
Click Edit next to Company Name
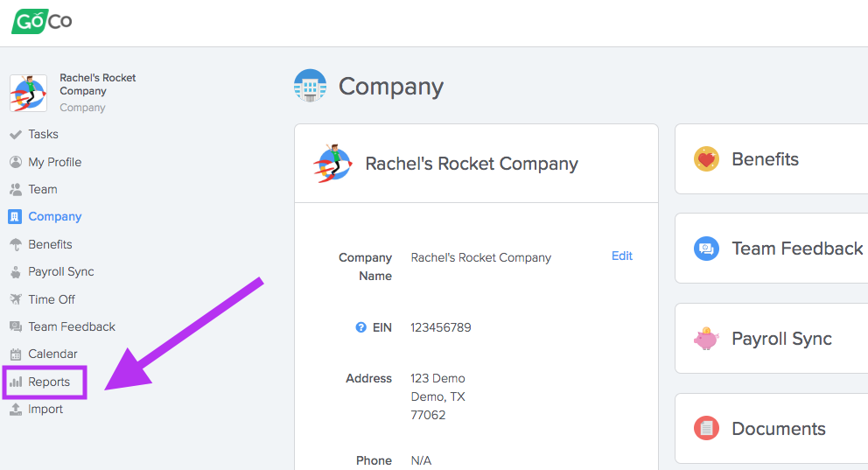tap(621, 256)
